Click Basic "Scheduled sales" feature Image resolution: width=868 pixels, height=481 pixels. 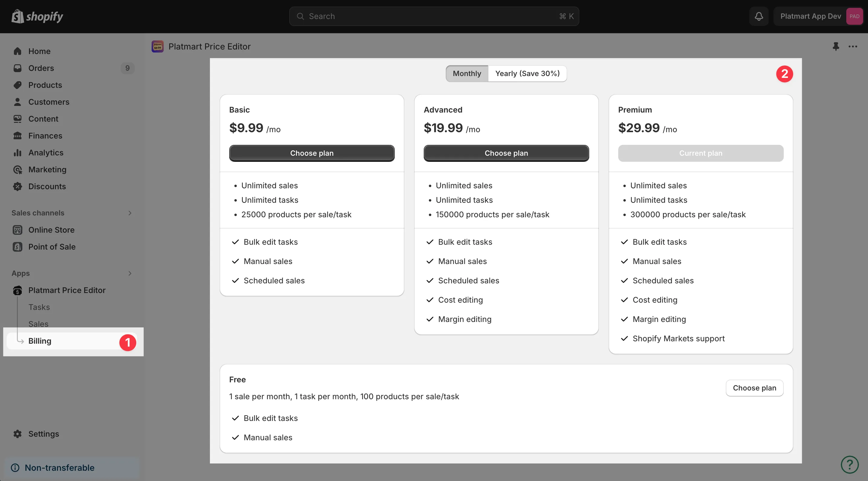click(274, 281)
